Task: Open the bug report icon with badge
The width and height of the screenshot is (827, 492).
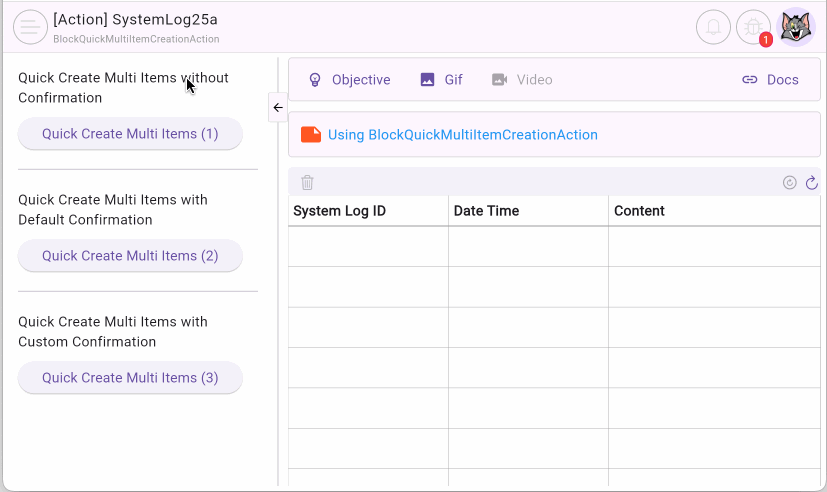Action: [754, 27]
